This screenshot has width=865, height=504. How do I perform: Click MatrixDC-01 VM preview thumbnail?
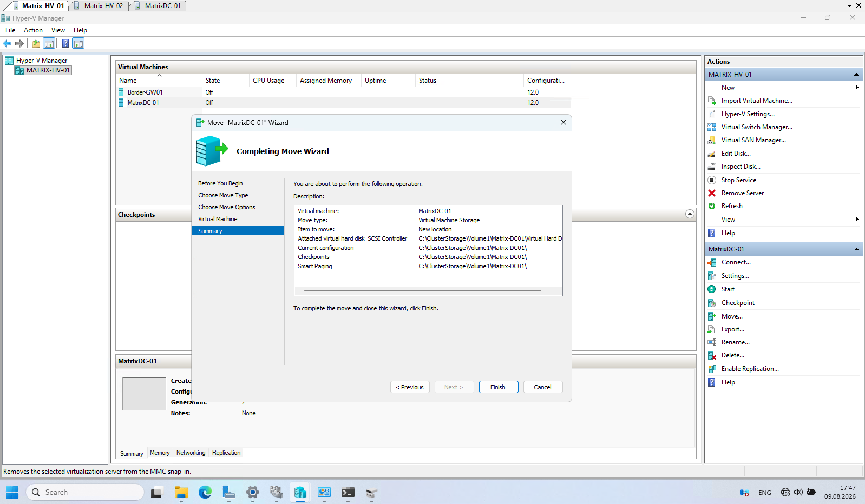[144, 393]
